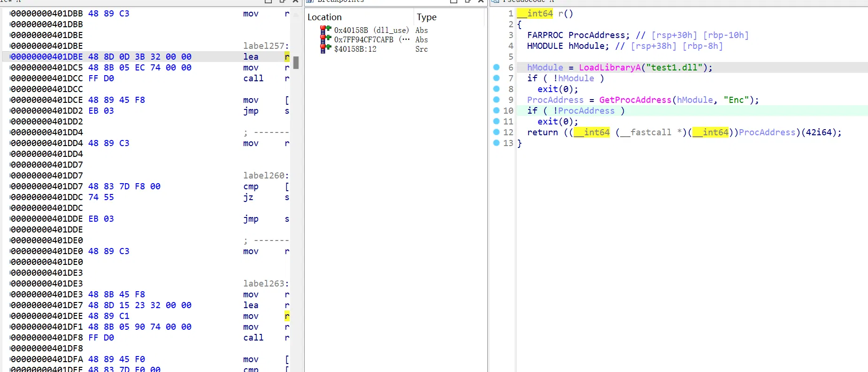Click scroll-up arrow of disassembly scrollbar
868x372 pixels.
click(296, 14)
